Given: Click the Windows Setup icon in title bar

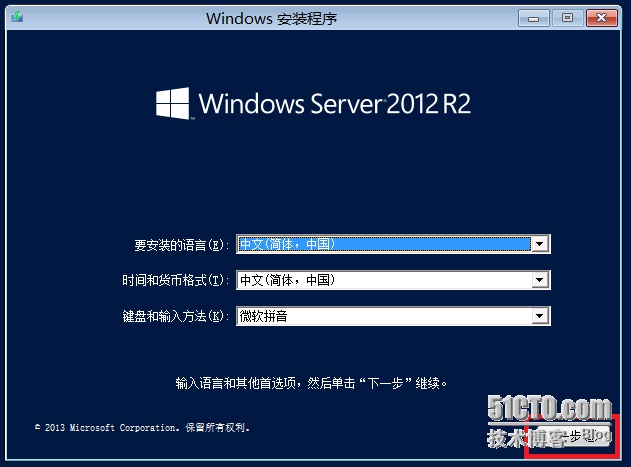Looking at the screenshot, I should coord(17,17).
